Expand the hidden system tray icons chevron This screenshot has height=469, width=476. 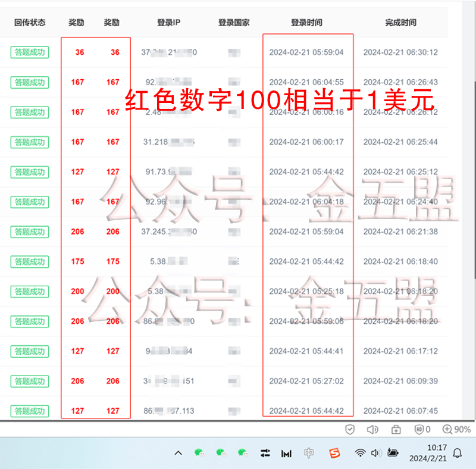[x=178, y=454]
